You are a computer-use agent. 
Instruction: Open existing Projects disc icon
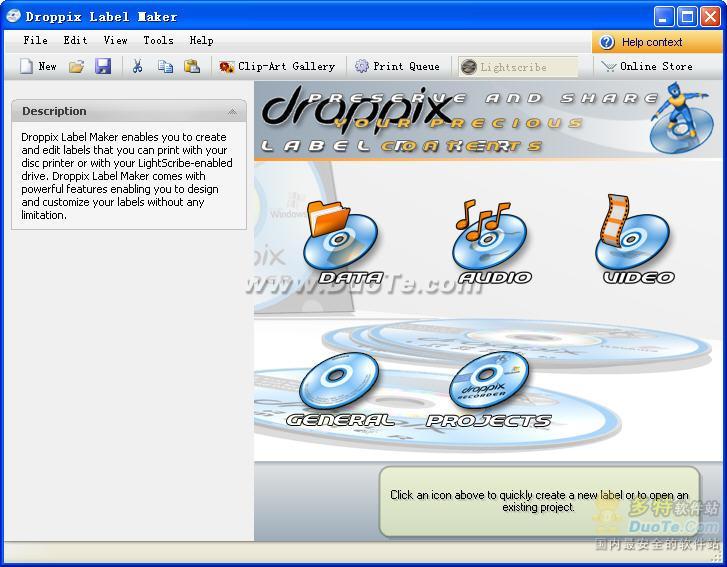489,389
